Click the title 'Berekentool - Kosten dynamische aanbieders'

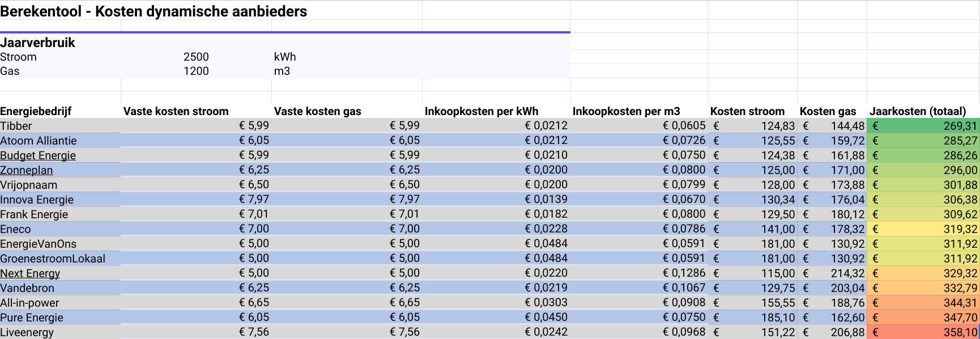[154, 11]
